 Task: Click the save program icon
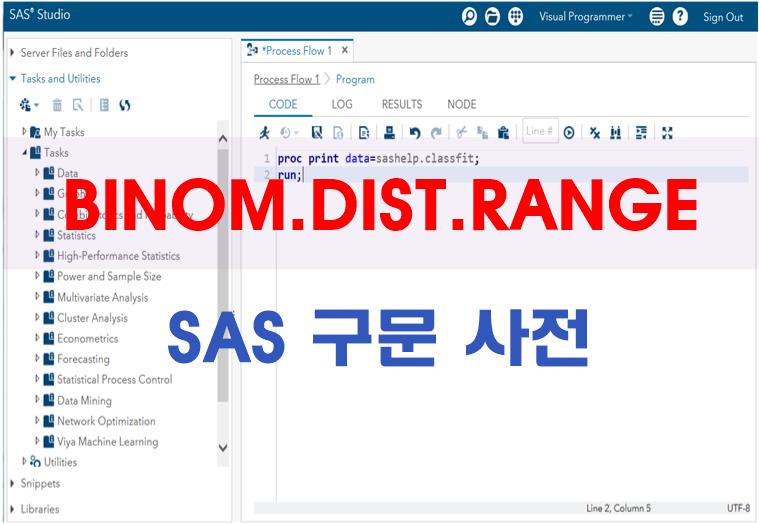pos(317,132)
